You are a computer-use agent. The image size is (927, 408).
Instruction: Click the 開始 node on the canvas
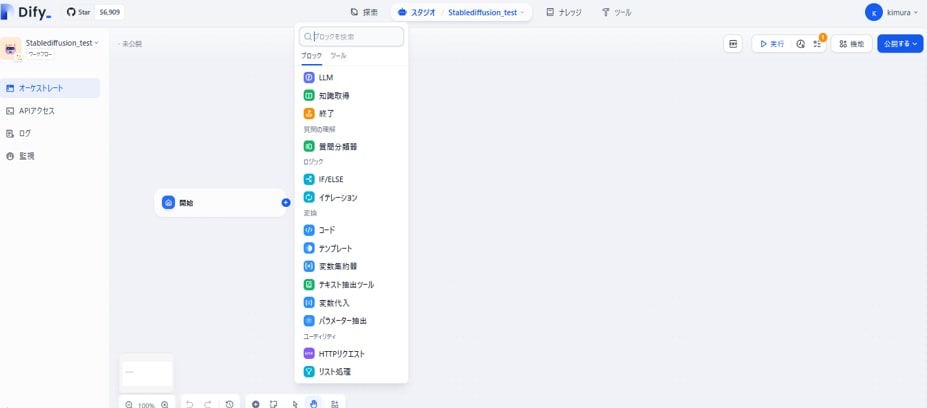point(221,203)
